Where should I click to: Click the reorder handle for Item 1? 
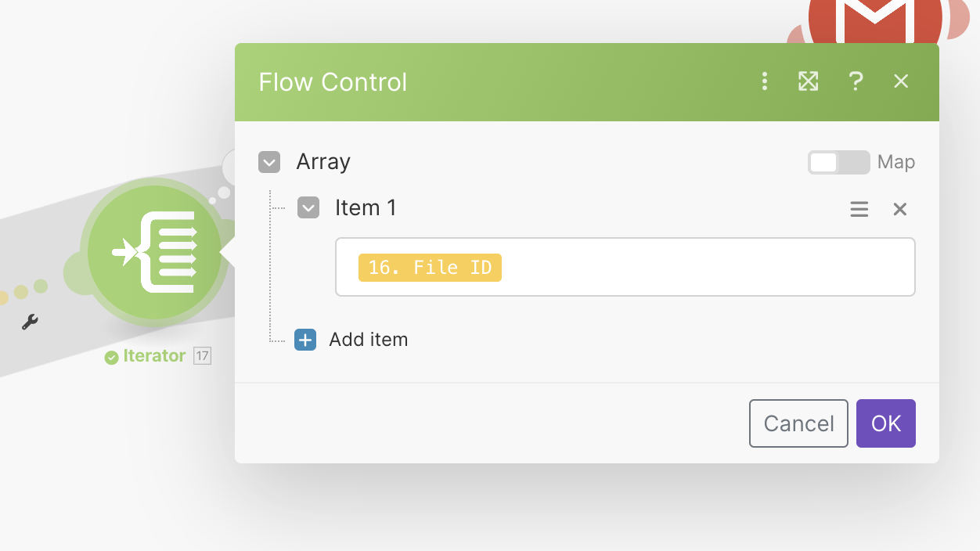(859, 209)
